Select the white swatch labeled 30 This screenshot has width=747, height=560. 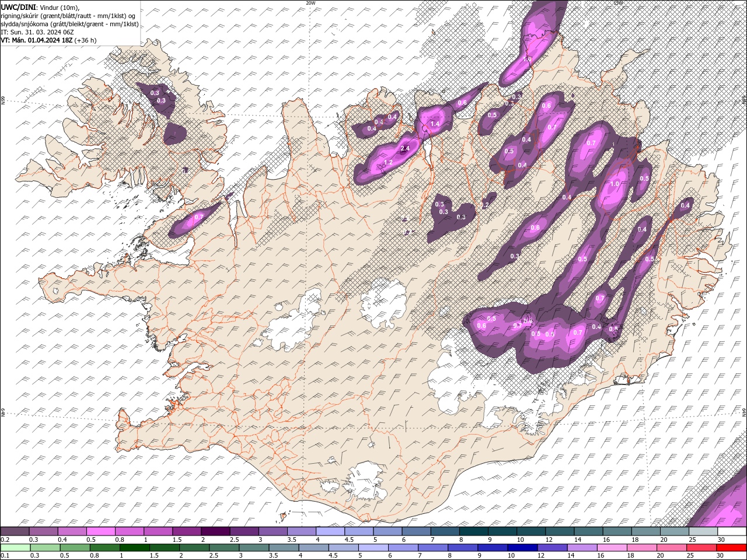732,531
